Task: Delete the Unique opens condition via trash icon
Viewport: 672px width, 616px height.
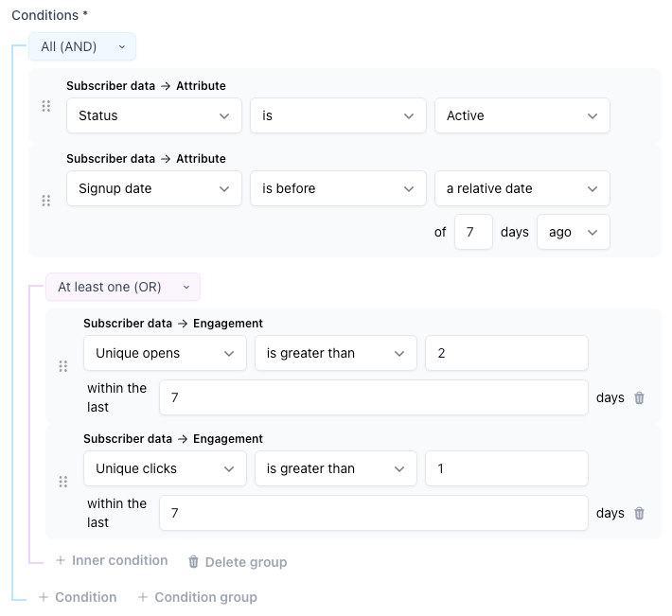Action: [x=639, y=398]
